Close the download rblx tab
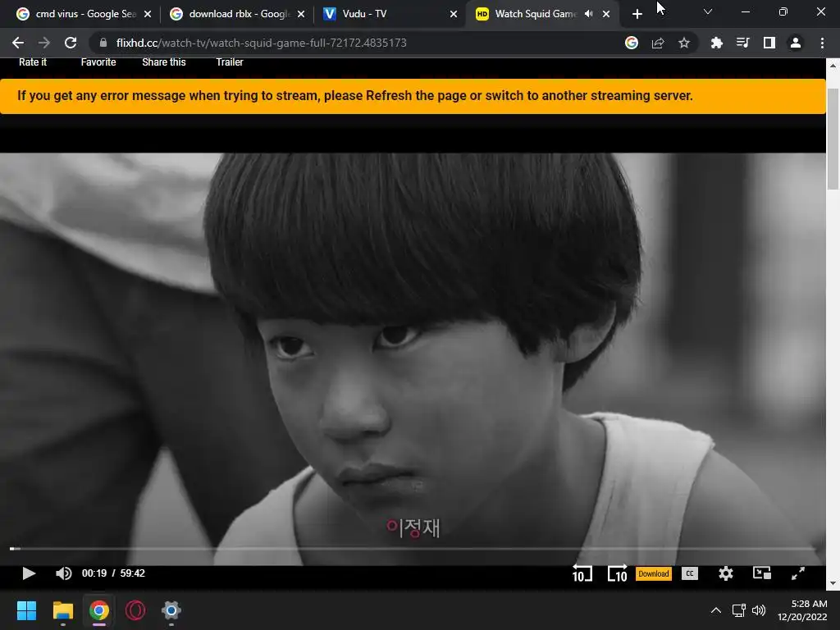This screenshot has height=630, width=840. tap(301, 14)
